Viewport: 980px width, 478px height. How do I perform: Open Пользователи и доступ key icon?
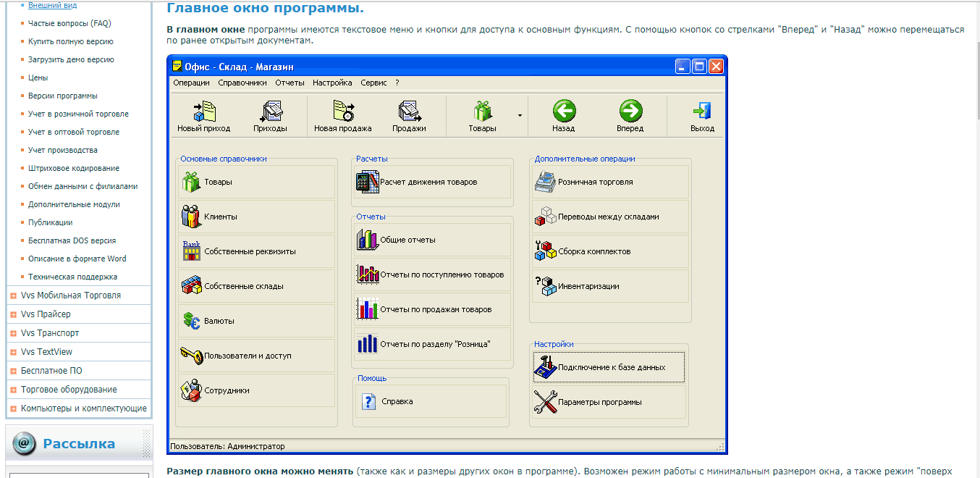[x=192, y=356]
